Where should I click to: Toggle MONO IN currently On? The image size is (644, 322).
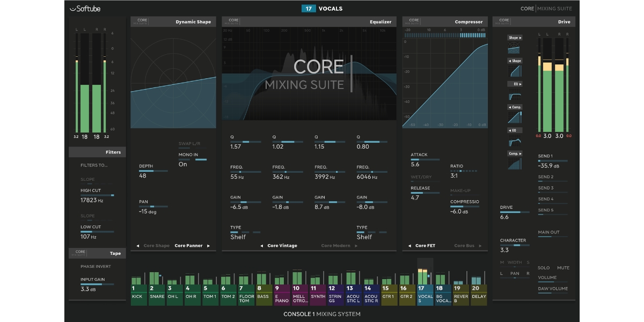tap(193, 159)
